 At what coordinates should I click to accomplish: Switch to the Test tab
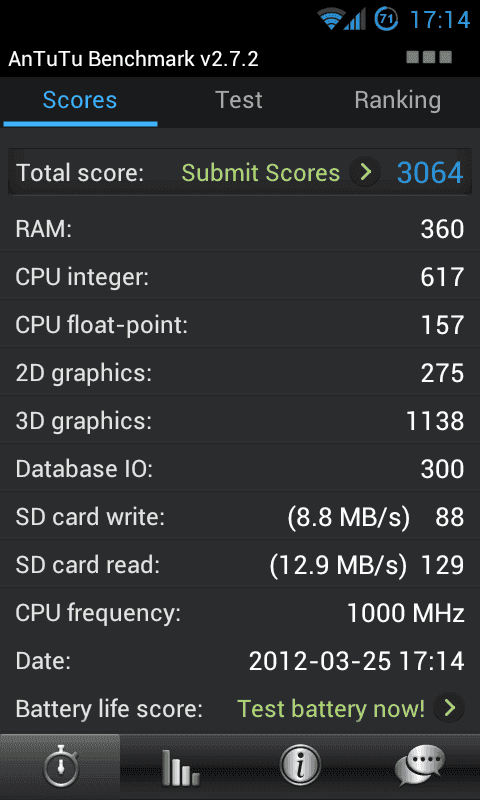[239, 101]
